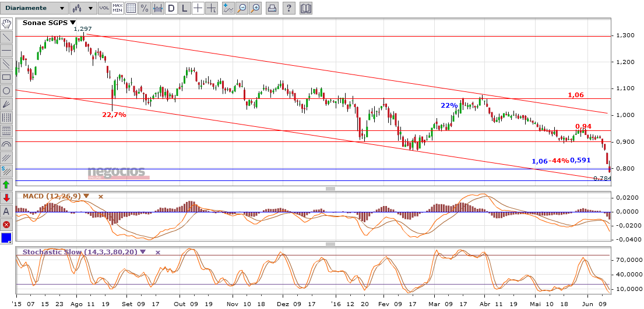Select the circle drawing tool
644x309 pixels.
point(6,91)
